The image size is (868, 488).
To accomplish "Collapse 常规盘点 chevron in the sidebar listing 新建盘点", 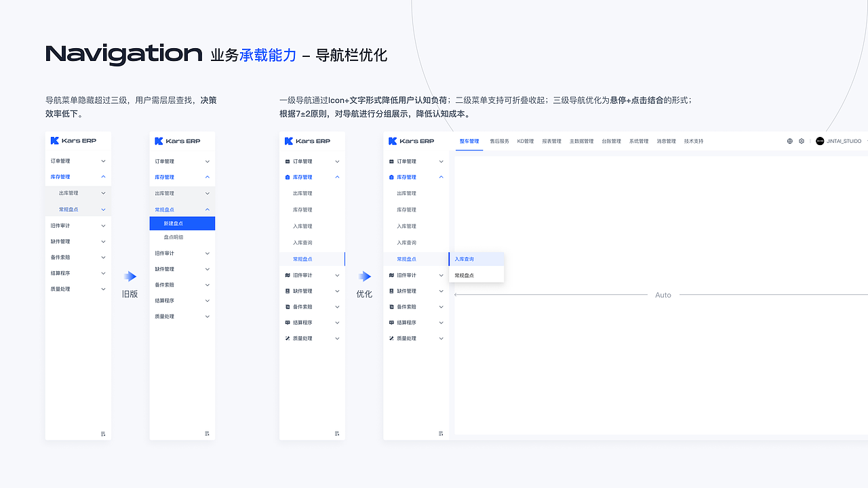I will 208,210.
